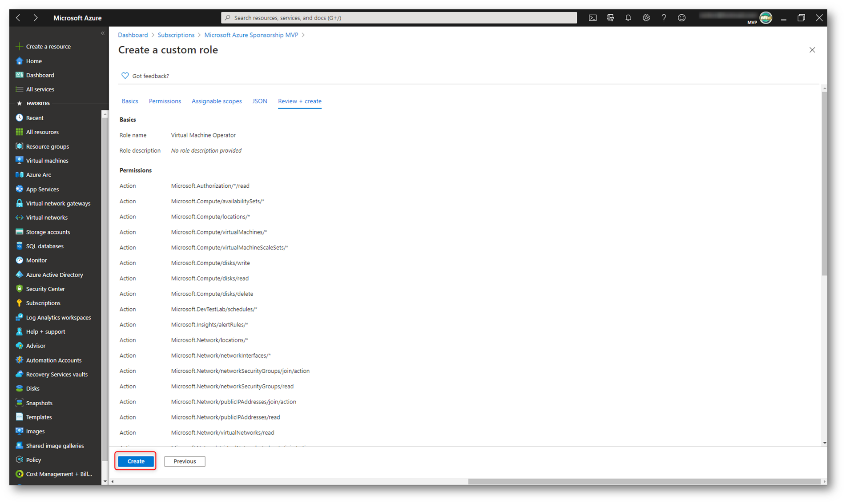Image resolution: width=846 pixels, height=504 pixels.
Task: Switch to the Assignable scopes tab
Action: click(217, 101)
